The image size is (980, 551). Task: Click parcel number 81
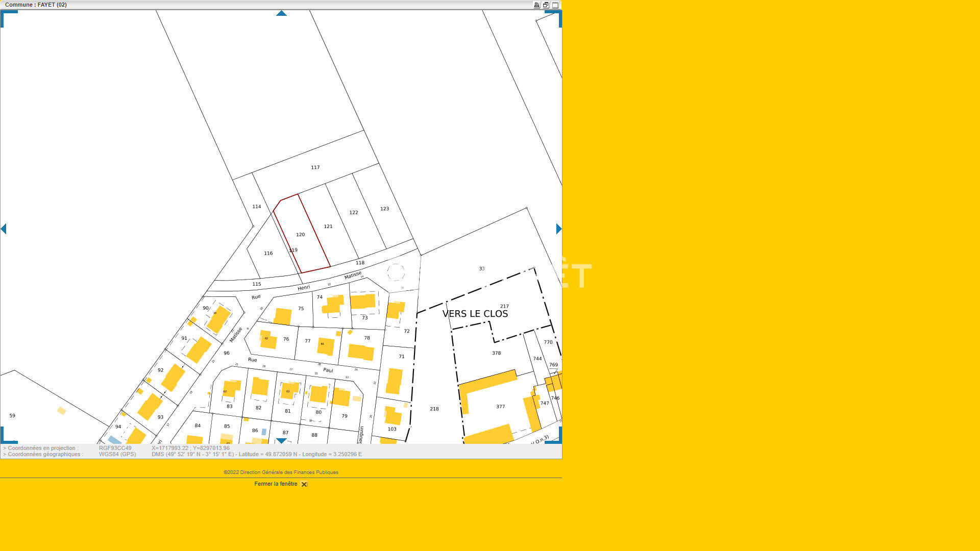(x=288, y=411)
